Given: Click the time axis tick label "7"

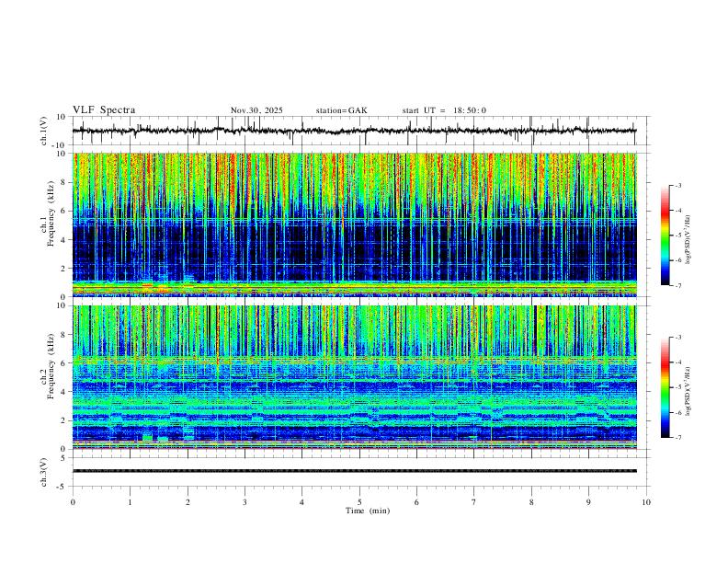Looking at the screenshot, I should click(x=474, y=502).
